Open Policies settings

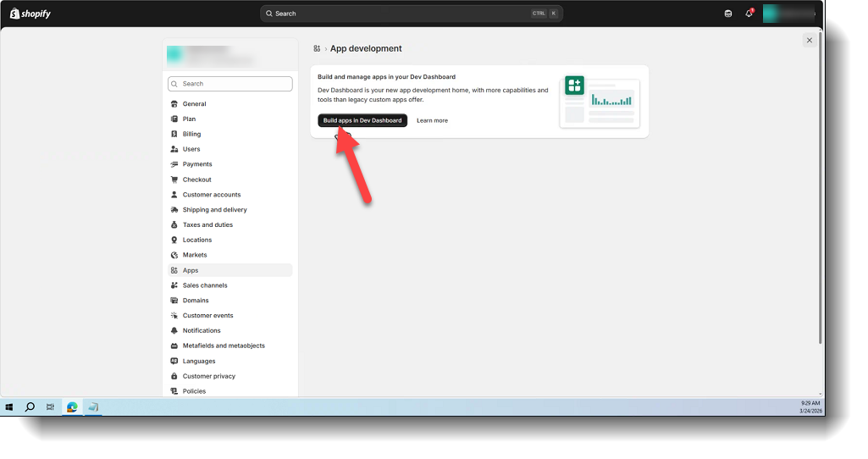point(230,391)
